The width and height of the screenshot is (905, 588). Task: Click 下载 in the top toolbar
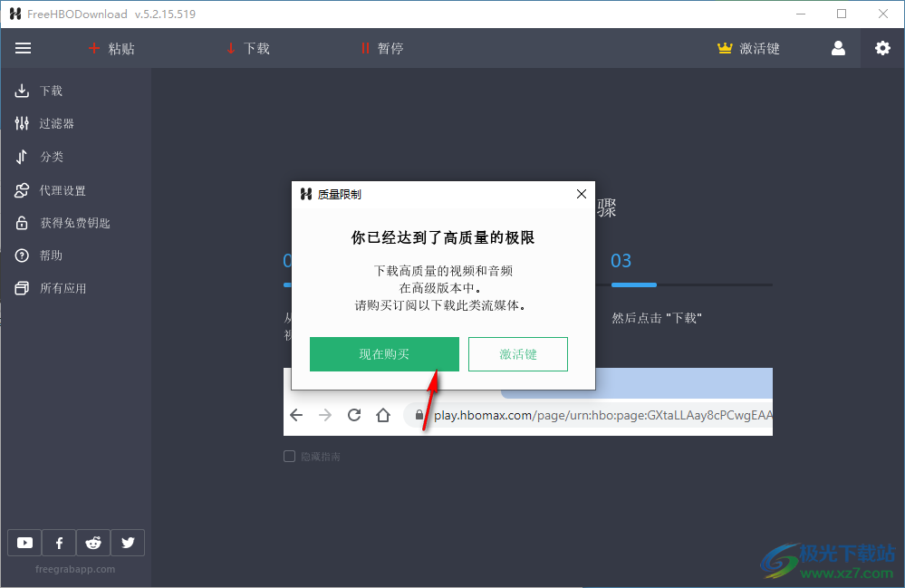[x=256, y=48]
